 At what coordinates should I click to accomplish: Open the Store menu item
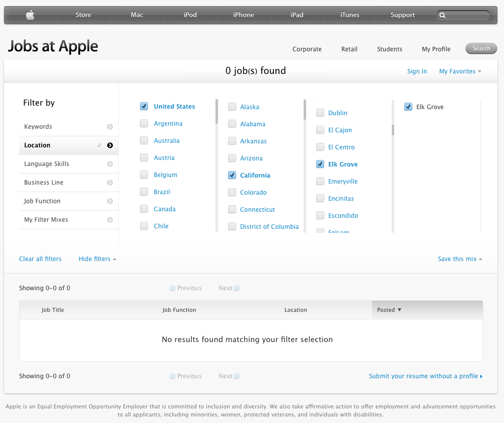click(x=83, y=15)
